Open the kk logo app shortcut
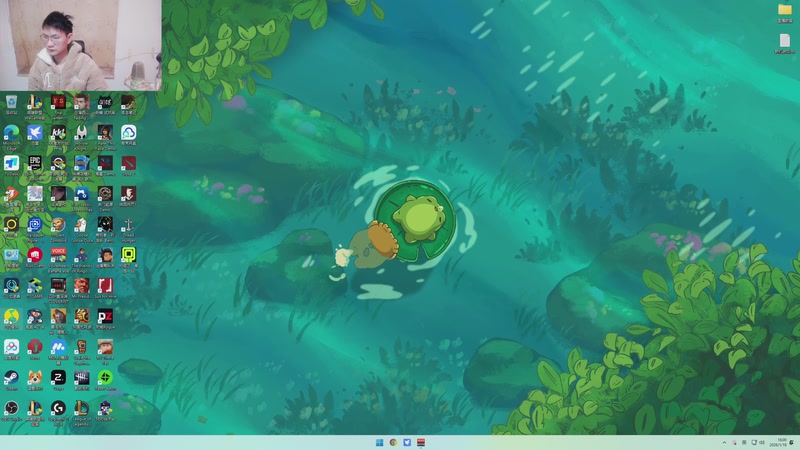Viewport: 800px width, 450px height. (x=58, y=133)
